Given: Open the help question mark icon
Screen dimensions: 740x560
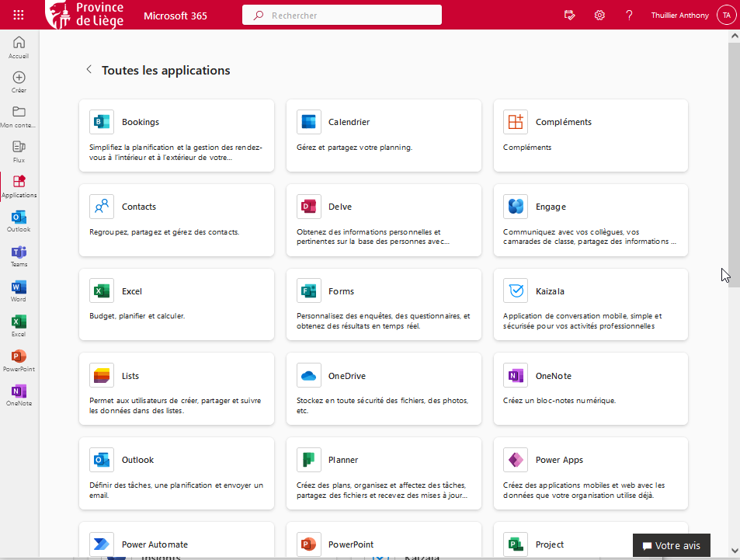Looking at the screenshot, I should tap(629, 15).
